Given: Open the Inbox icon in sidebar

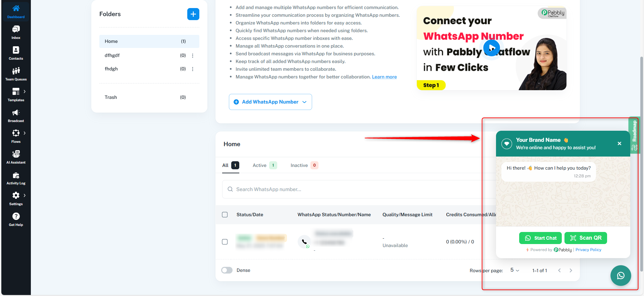Looking at the screenshot, I should [16, 29].
